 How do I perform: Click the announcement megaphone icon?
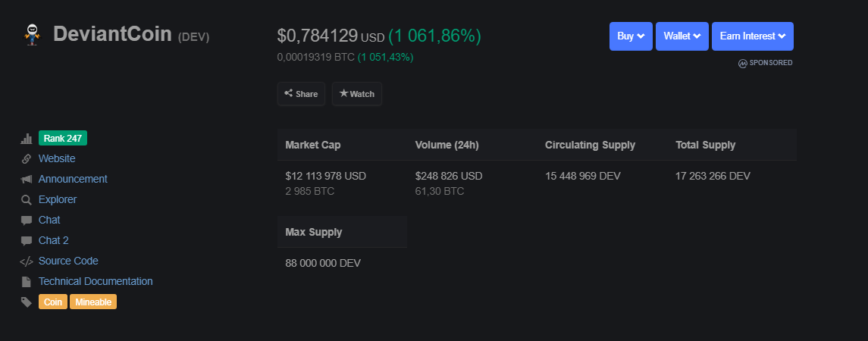tap(27, 180)
